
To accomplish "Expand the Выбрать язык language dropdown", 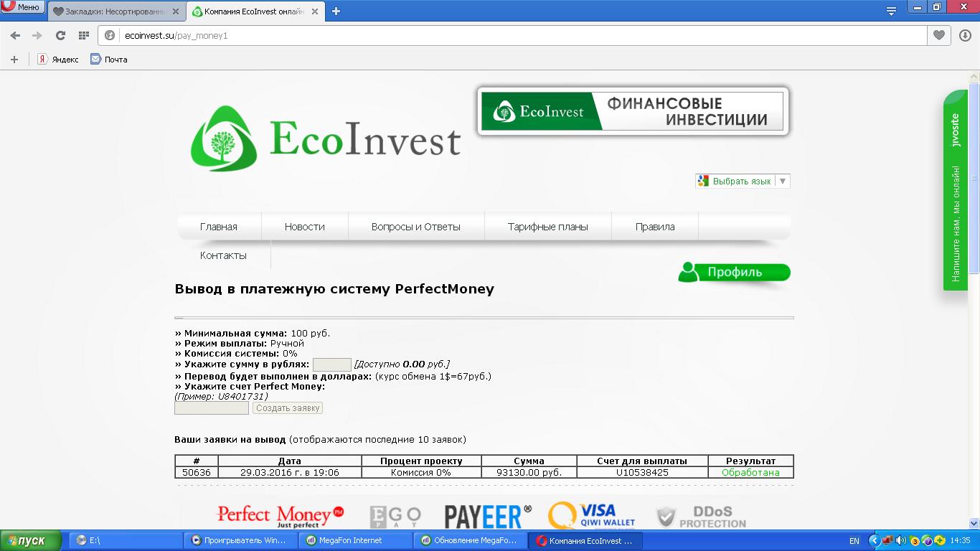I will (x=743, y=181).
